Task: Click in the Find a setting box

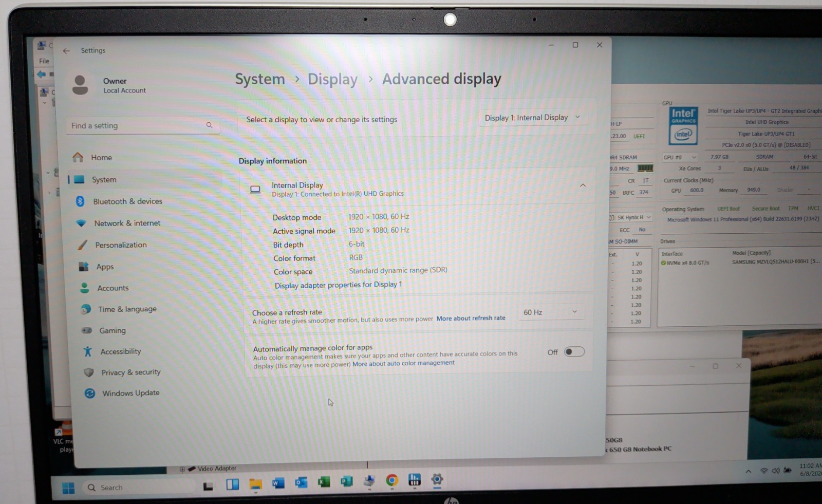Action: (143, 125)
